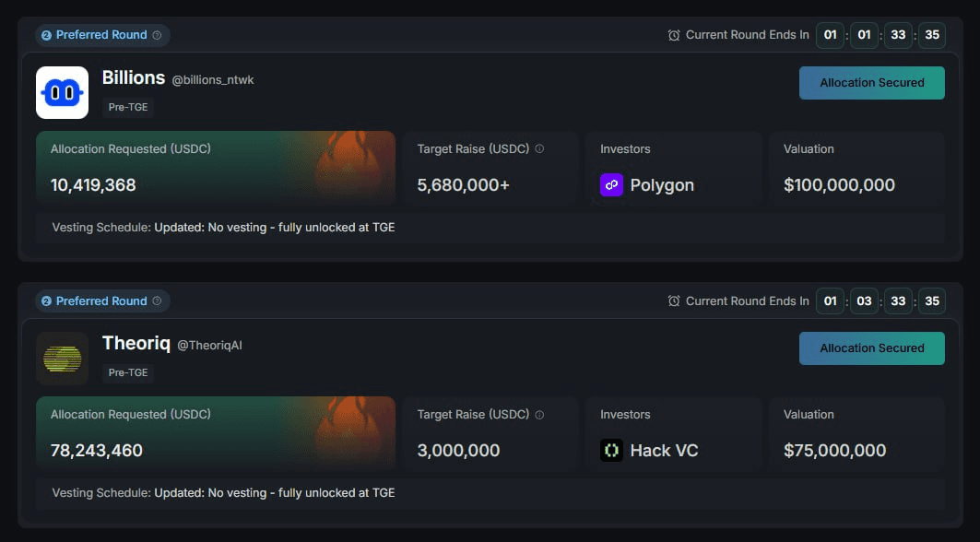Select the Preferred Round badge above Billions
The height and width of the screenshot is (542, 980).
[x=102, y=35]
